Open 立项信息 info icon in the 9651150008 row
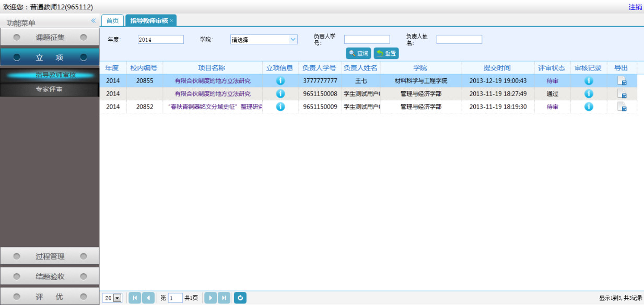 pyautogui.click(x=280, y=93)
